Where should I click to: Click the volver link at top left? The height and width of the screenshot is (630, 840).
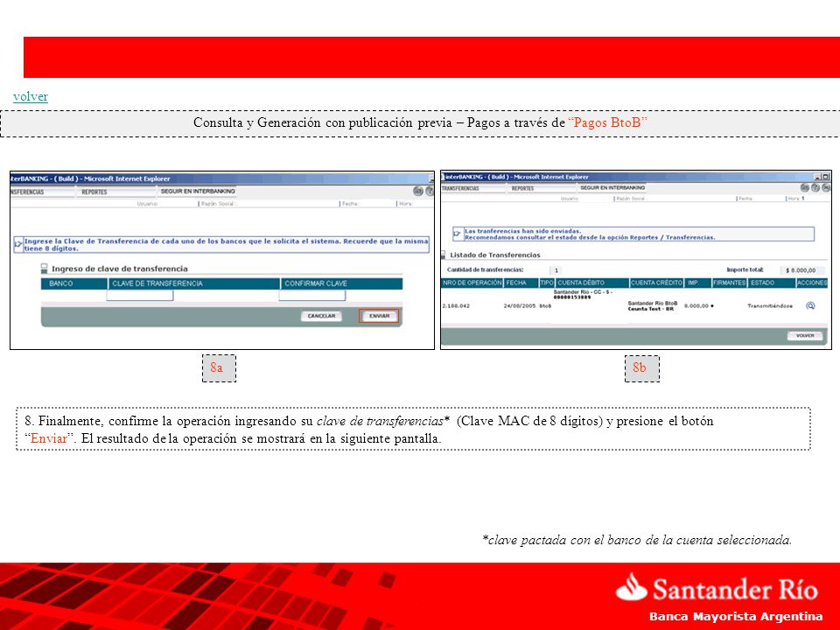point(31,96)
